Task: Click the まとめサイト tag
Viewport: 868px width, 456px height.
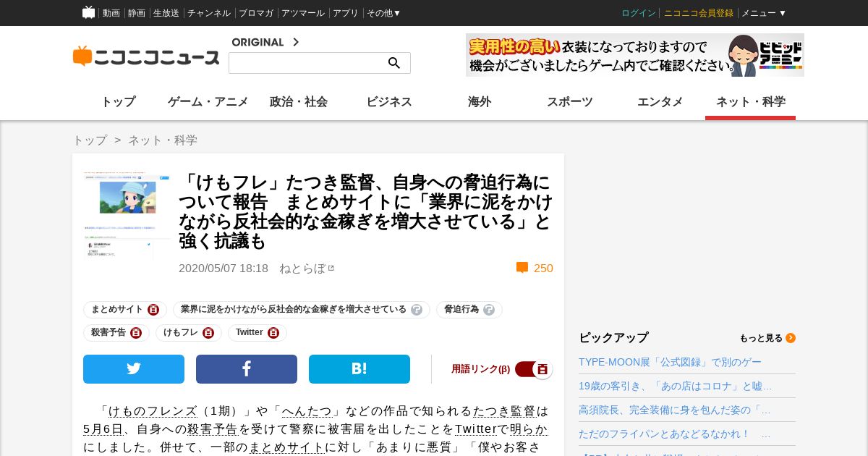Action: click(x=117, y=310)
